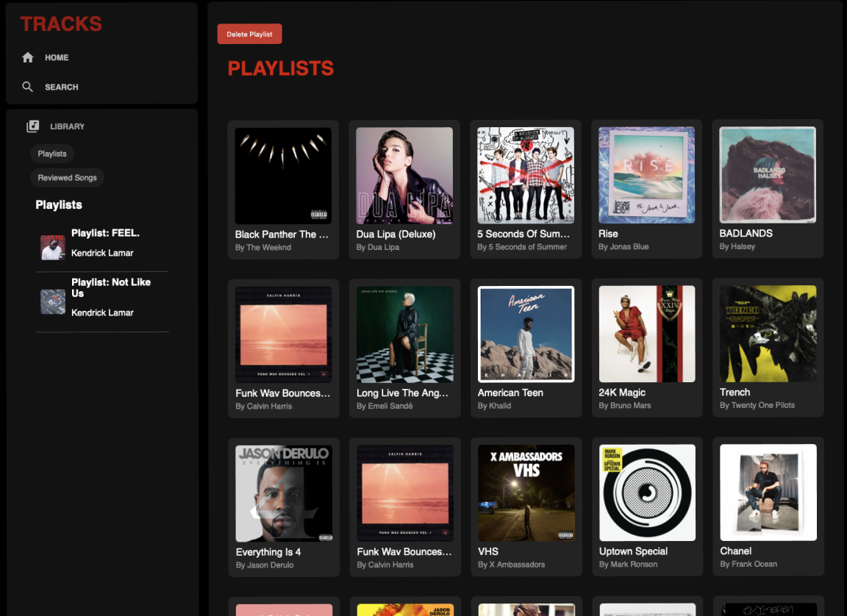Image resolution: width=847 pixels, height=616 pixels.
Task: Select the 'By Frank Ocean' artist line
Action: (748, 564)
